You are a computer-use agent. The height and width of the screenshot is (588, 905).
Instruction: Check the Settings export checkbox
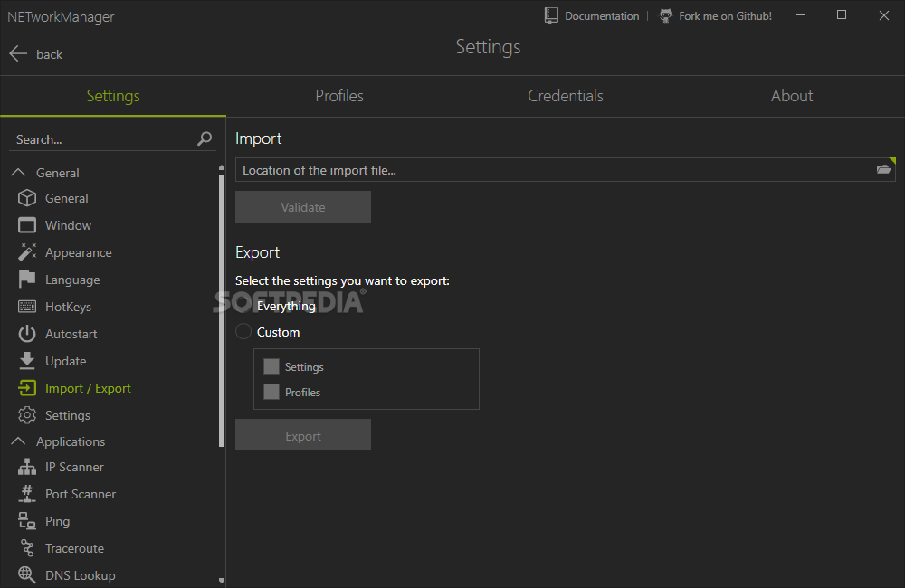click(x=271, y=366)
